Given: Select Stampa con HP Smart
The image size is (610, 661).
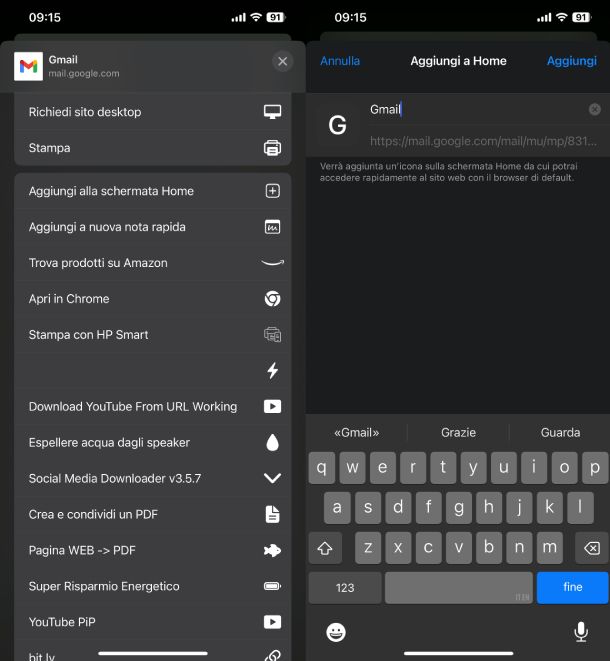Looking at the screenshot, I should pos(153,335).
